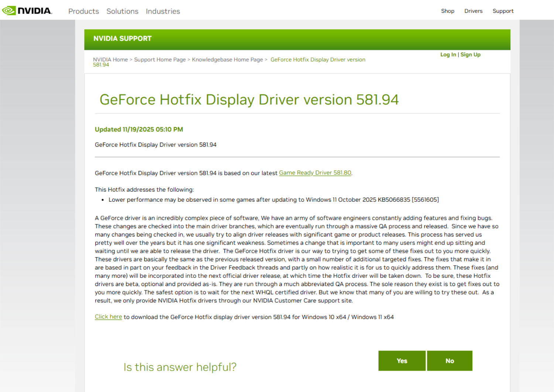
Task: Click the Sign Up link
Action: [470, 55]
